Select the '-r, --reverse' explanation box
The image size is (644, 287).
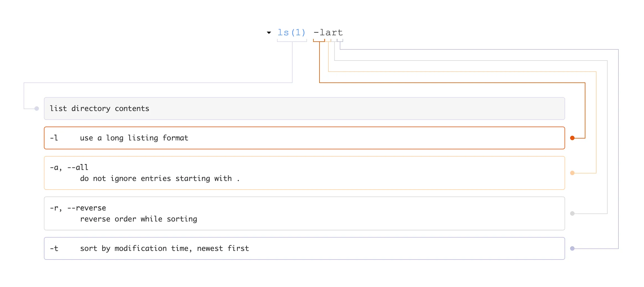(304, 213)
